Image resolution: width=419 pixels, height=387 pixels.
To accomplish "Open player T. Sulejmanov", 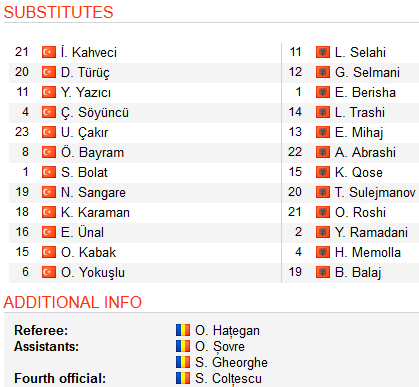I will (375, 192).
